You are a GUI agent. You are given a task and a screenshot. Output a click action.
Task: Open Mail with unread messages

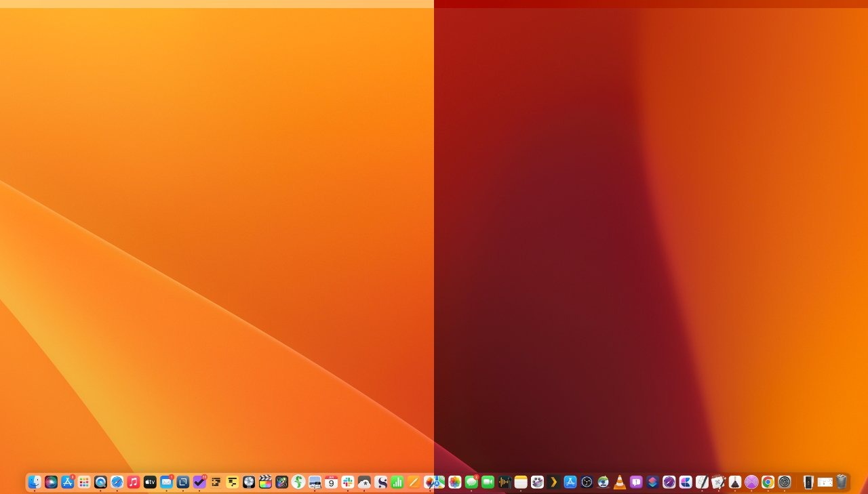point(166,482)
